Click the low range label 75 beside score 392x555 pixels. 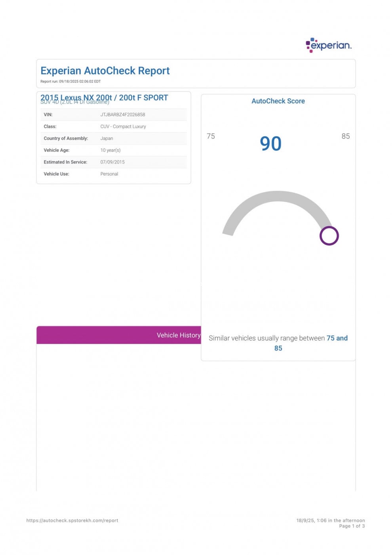211,136
